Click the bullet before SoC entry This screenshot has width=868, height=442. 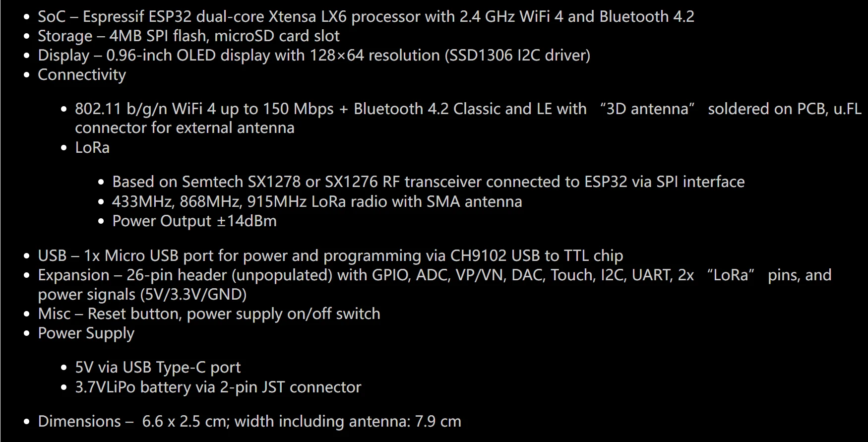[x=27, y=17]
